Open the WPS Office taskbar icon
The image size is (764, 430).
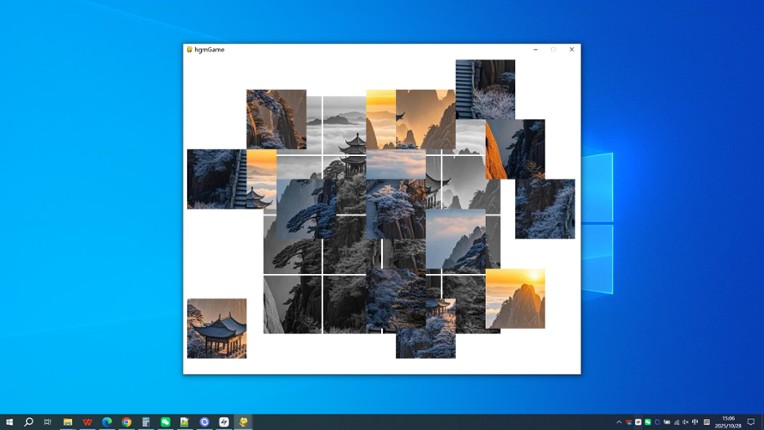[x=88, y=422]
